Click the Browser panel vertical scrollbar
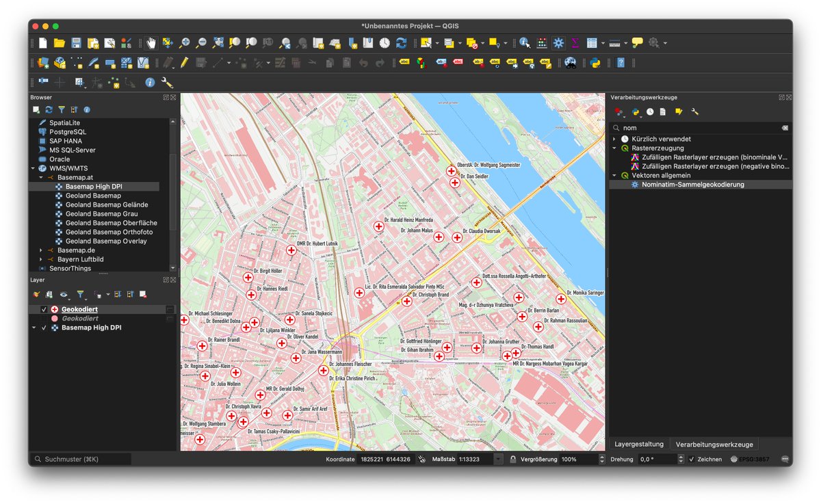 (x=173, y=191)
